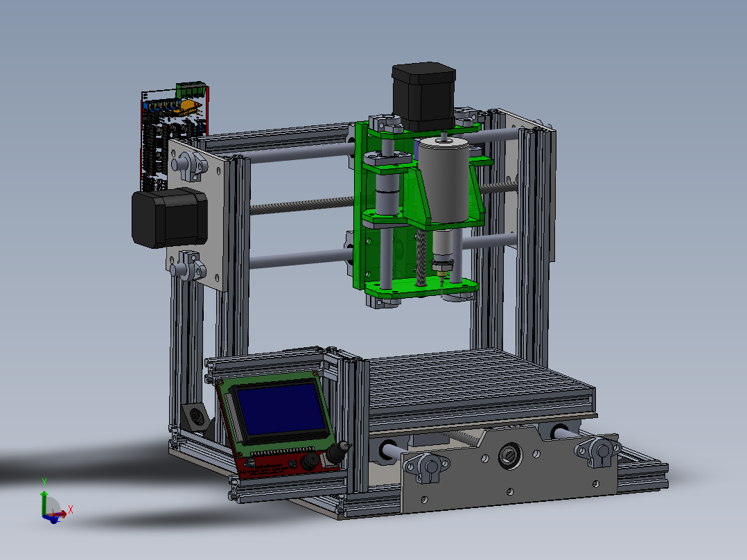
Task: Select the vertical threaded Z-axis lead screw
Action: [x=421, y=257]
